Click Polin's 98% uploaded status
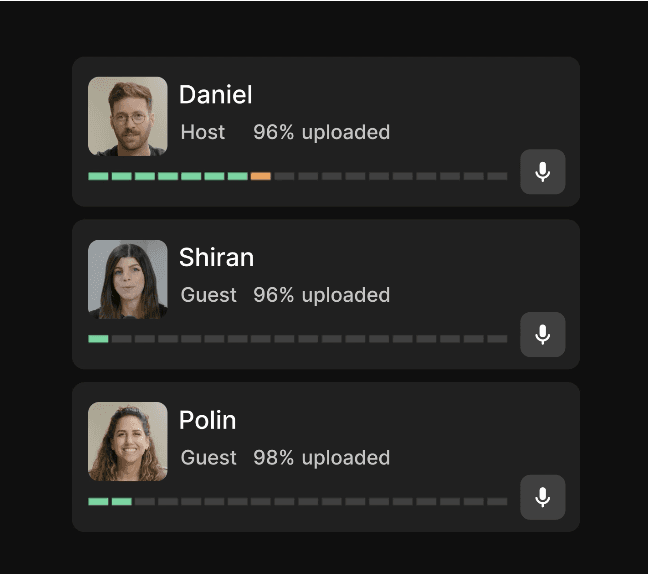Screen dimensions: 648x574 (x=322, y=458)
